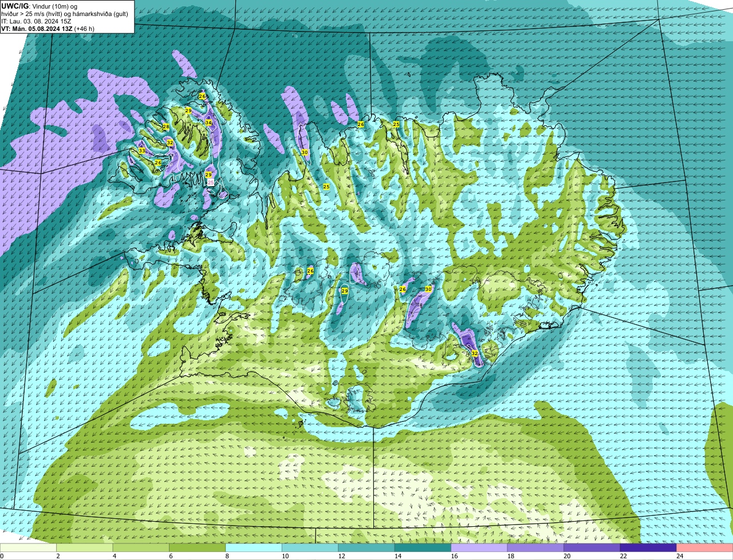Select the 2–4 m/s legend color swatch
Viewport: 733px width, 560px height.
(85, 547)
